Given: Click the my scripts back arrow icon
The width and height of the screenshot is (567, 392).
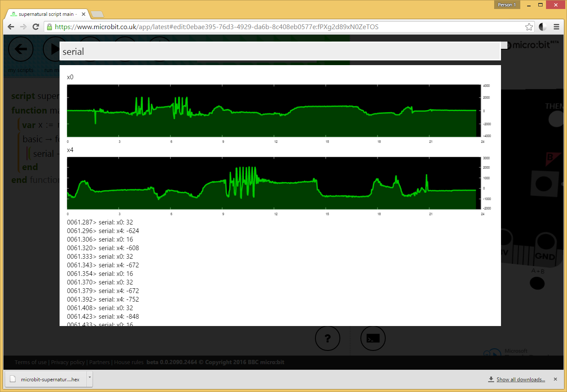Looking at the screenshot, I should click(21, 50).
